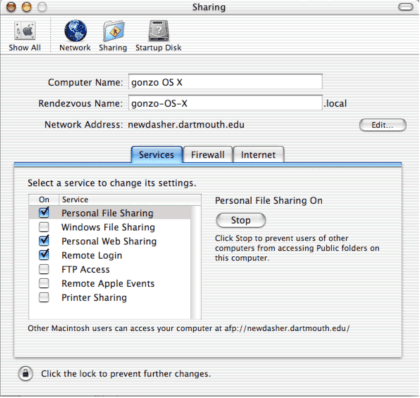Screen dimensions: 420x398
Task: Click the On column header
Action: tap(44, 200)
